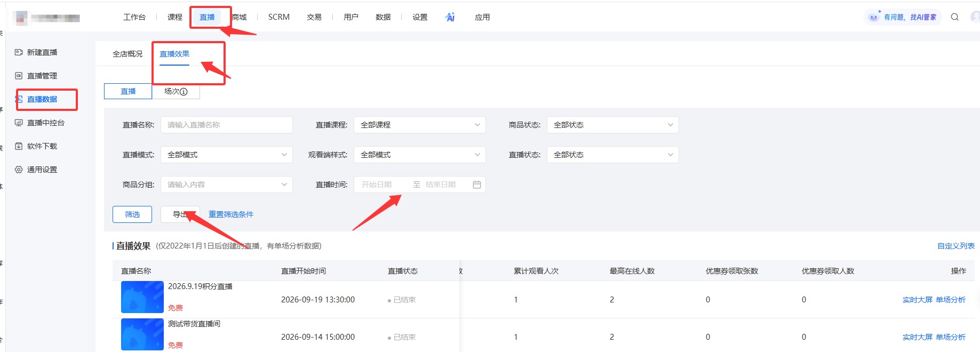Click the store logo at top left
This screenshot has width=980, height=352.
pyautogui.click(x=21, y=18)
